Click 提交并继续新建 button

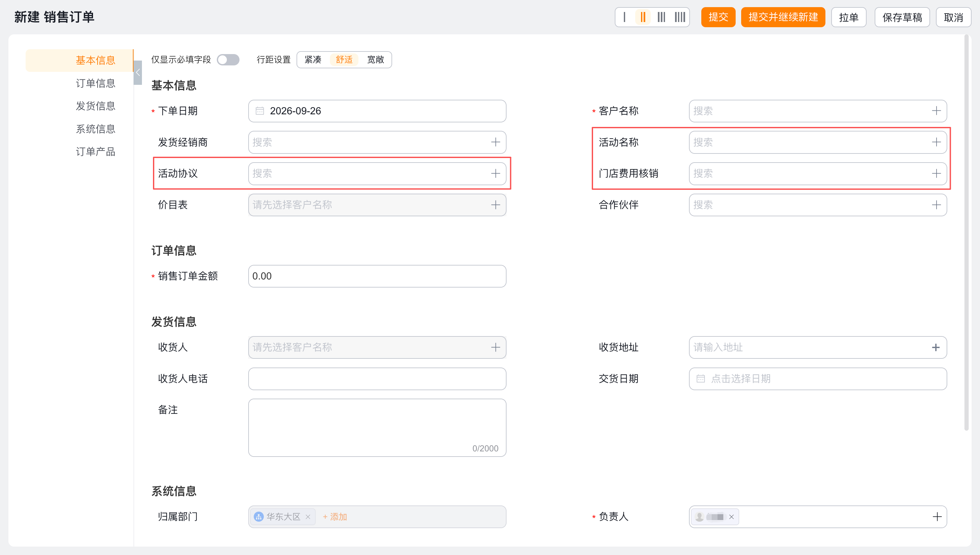tap(783, 17)
